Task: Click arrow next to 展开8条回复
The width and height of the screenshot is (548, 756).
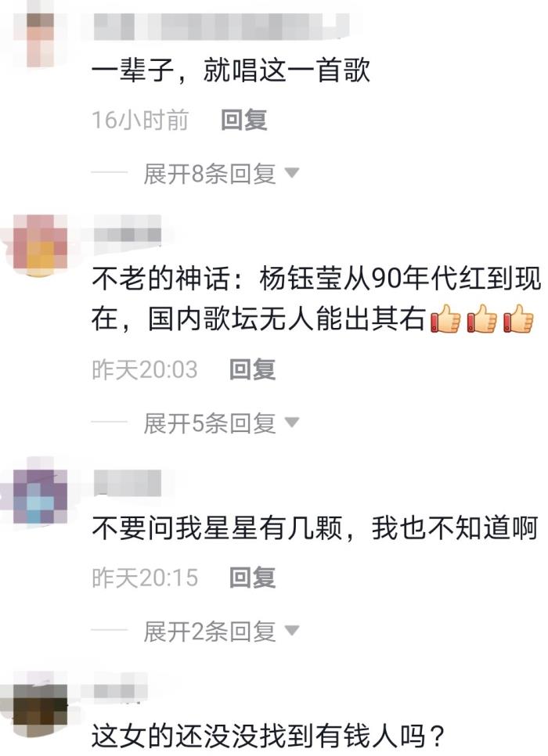Action: (292, 173)
